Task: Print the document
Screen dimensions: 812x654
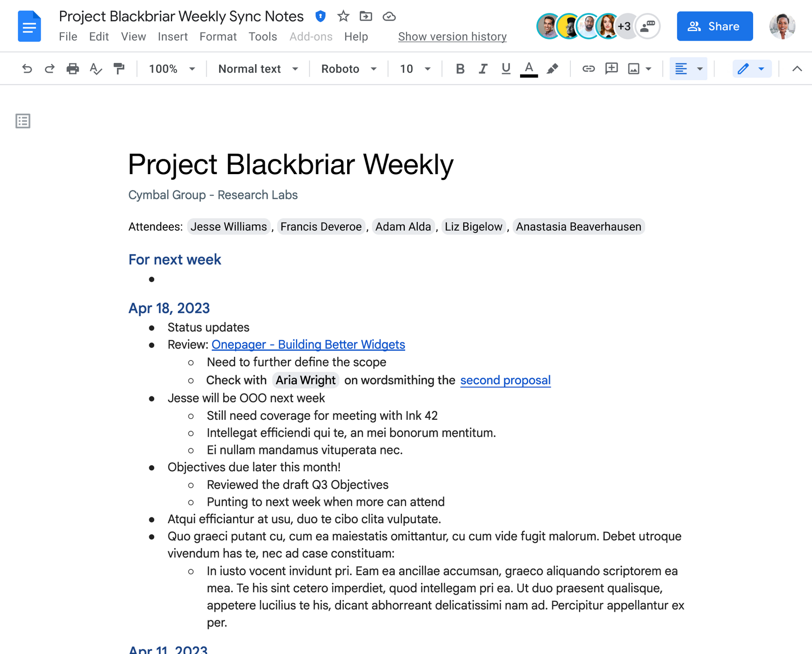Action: pos(73,69)
